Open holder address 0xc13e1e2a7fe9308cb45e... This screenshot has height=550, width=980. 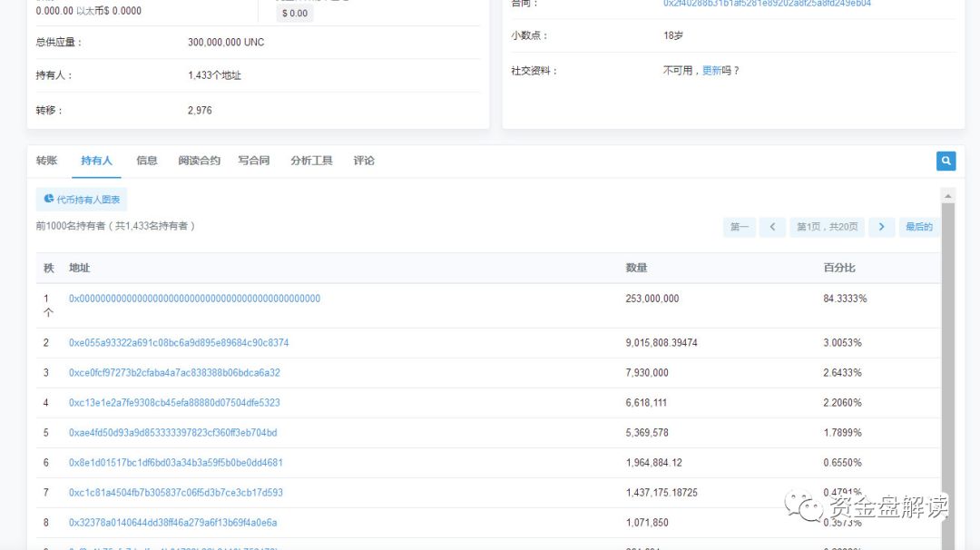(x=174, y=402)
